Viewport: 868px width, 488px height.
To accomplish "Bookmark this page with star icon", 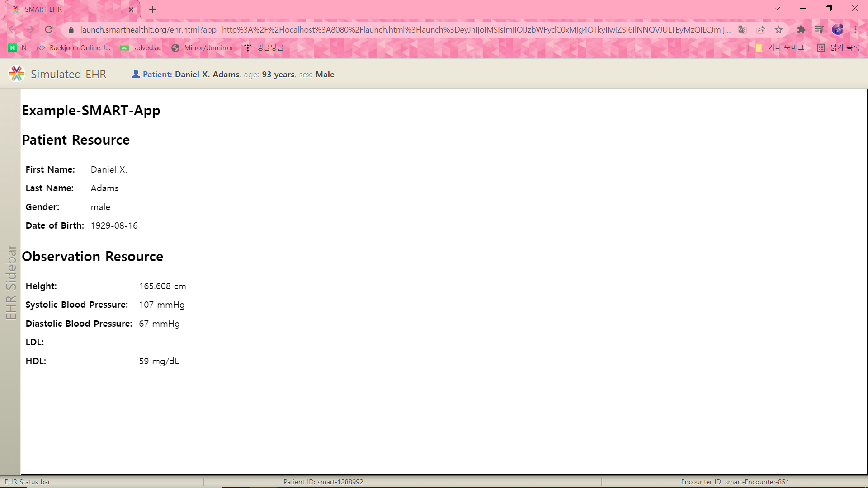I will 778,30.
